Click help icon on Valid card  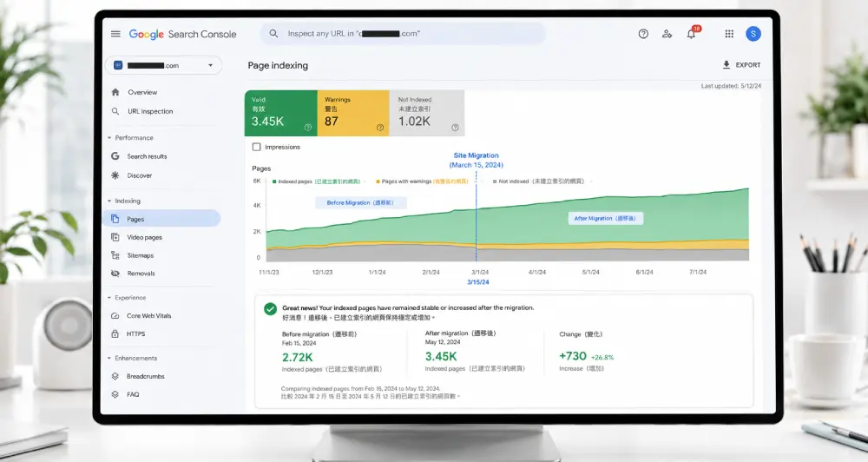click(308, 128)
